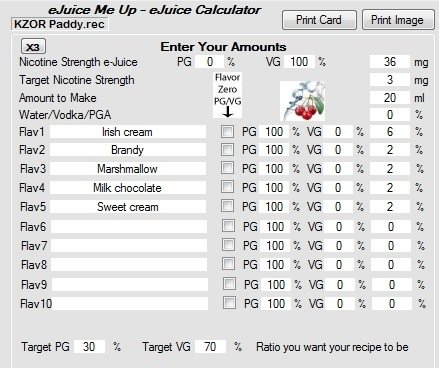Click the cherry recipe image
The image size is (439, 368).
pos(303,101)
